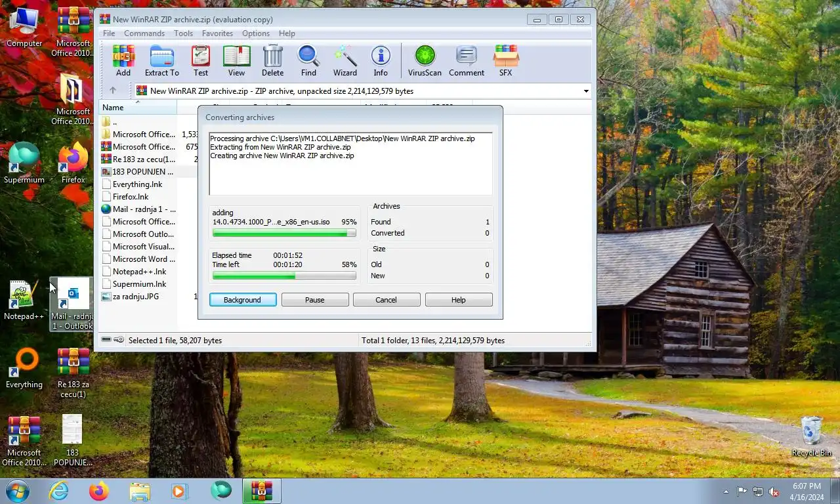
Task: Open Windows Media Player on taskbar
Action: click(x=180, y=491)
